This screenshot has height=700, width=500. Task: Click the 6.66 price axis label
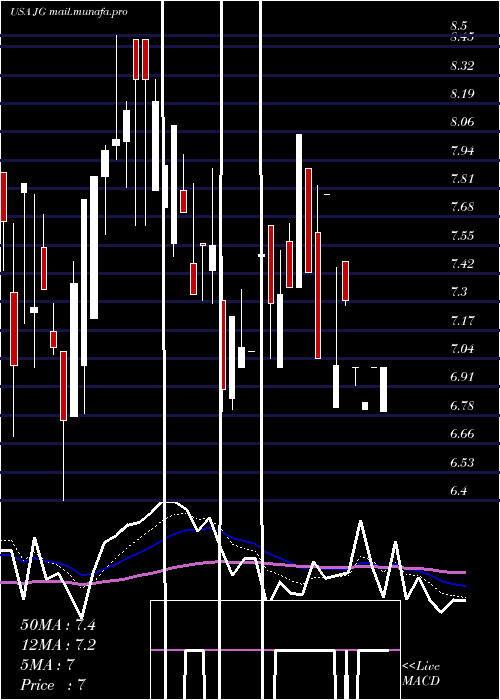462,433
